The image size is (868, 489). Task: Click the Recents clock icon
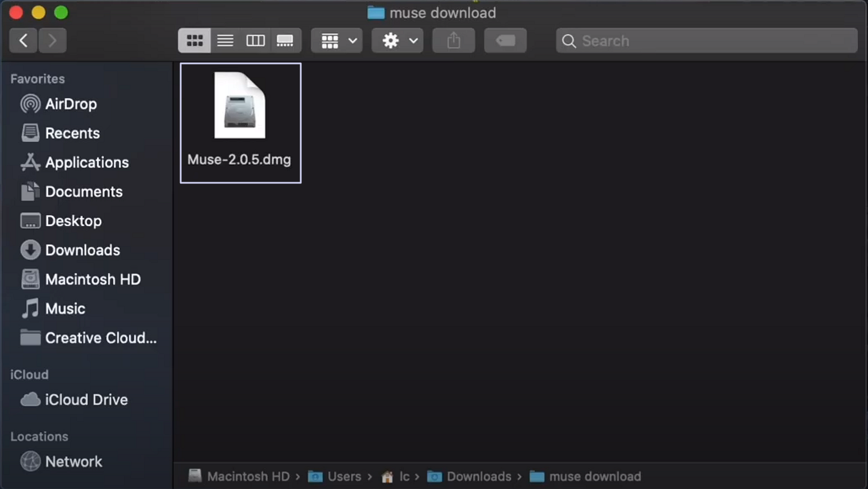tap(30, 133)
